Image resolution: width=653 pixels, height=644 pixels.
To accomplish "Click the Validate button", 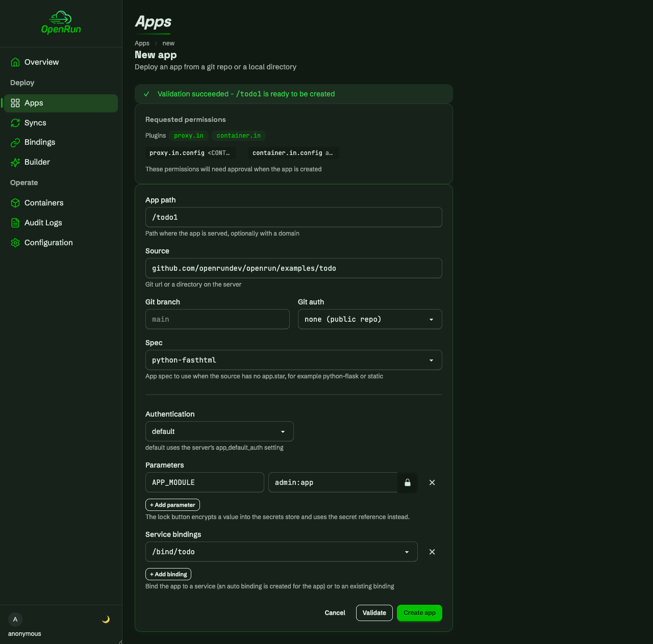I will (x=374, y=613).
